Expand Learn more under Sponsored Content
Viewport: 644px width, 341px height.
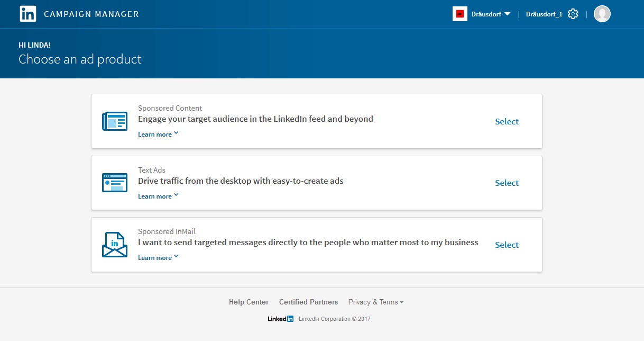click(x=158, y=134)
